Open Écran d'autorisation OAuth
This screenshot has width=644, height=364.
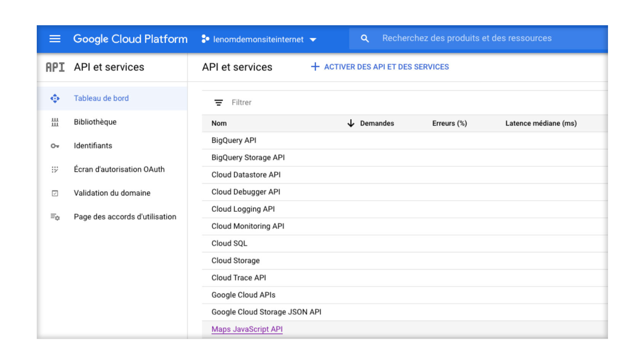point(119,169)
